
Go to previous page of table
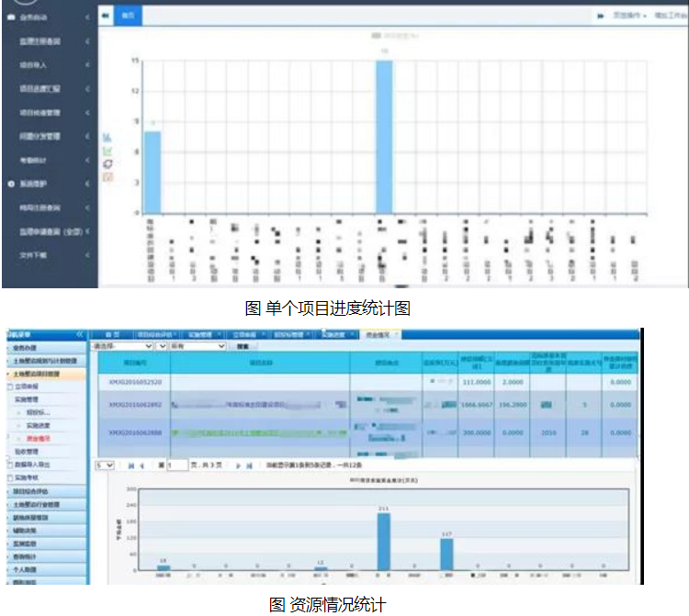(x=141, y=465)
